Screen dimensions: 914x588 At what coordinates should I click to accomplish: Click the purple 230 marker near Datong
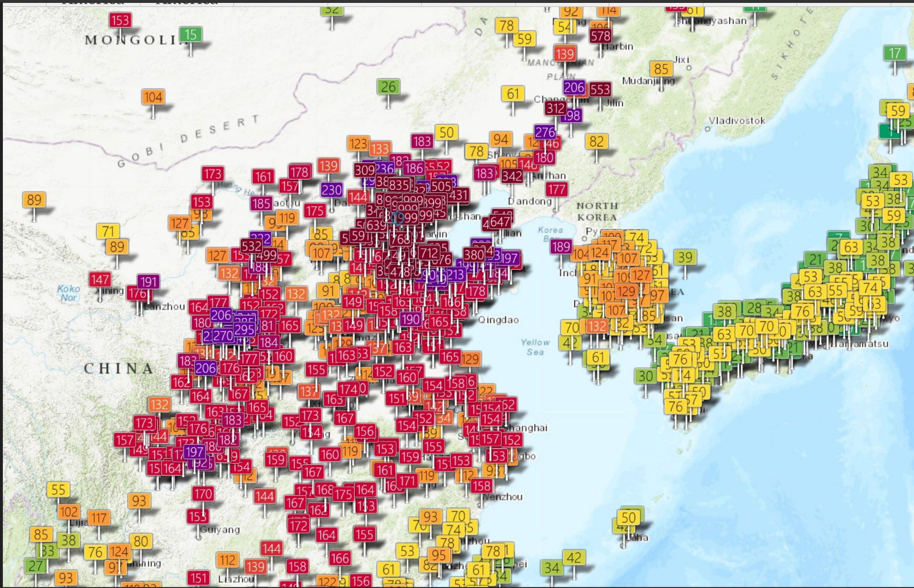pos(331,190)
